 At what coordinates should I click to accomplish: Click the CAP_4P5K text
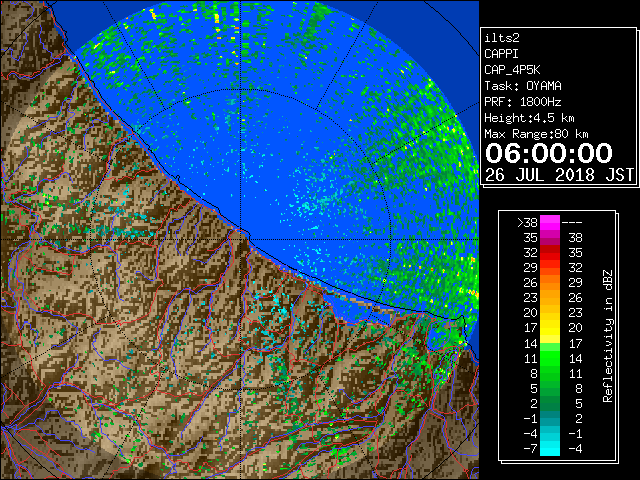512,70
